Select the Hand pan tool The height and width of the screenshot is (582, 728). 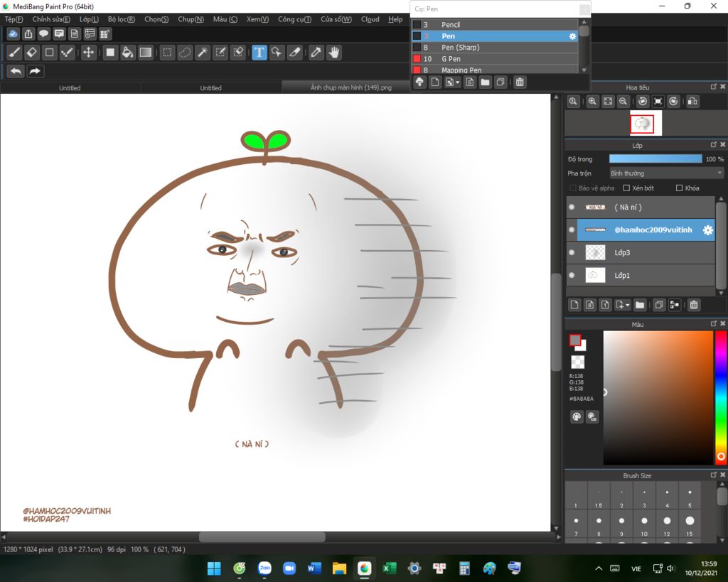tap(333, 53)
